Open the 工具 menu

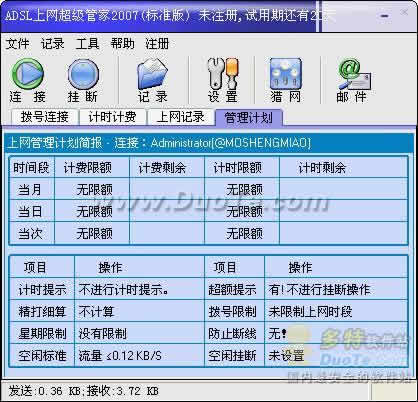pyautogui.click(x=87, y=44)
